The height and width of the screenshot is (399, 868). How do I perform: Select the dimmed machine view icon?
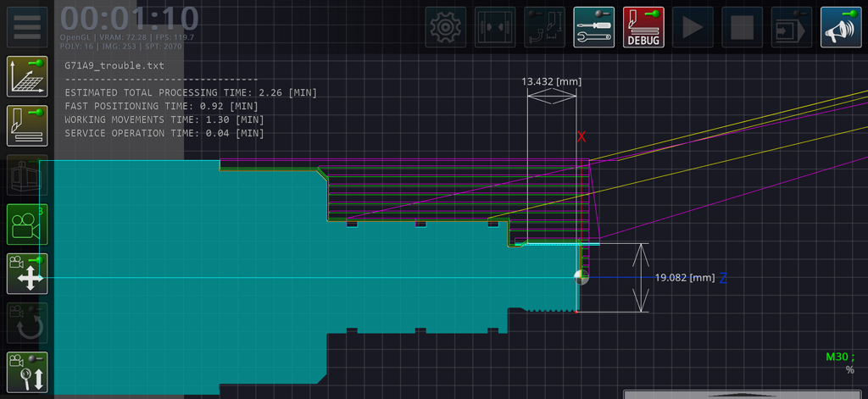coord(27,175)
